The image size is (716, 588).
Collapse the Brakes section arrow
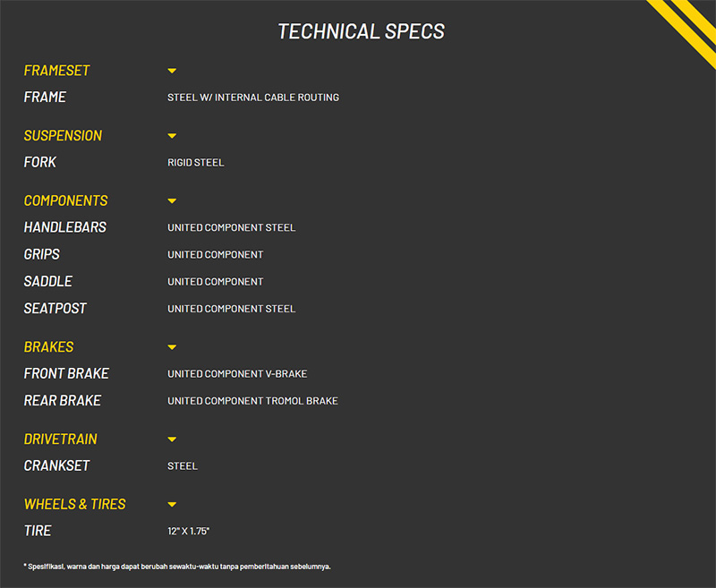pyautogui.click(x=172, y=347)
